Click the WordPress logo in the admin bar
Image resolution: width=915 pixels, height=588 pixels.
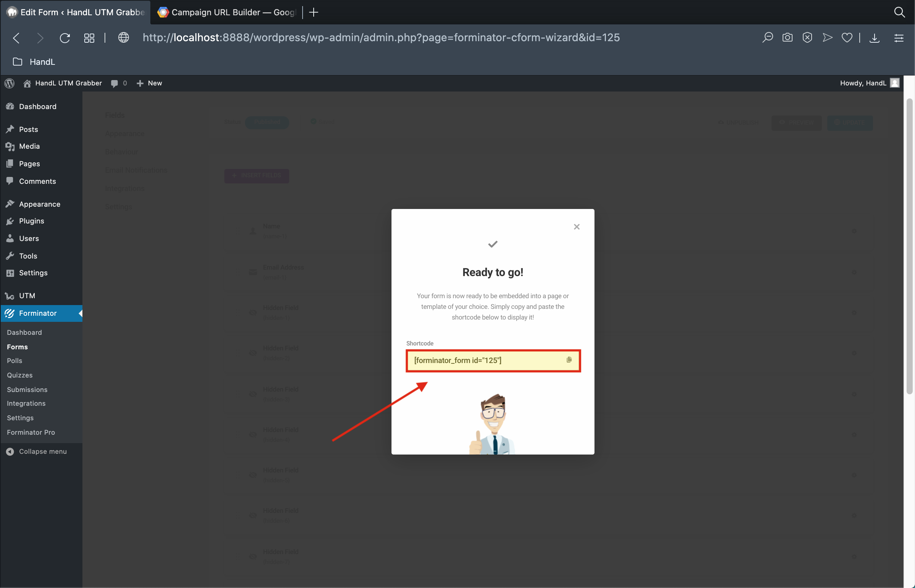pos(10,83)
